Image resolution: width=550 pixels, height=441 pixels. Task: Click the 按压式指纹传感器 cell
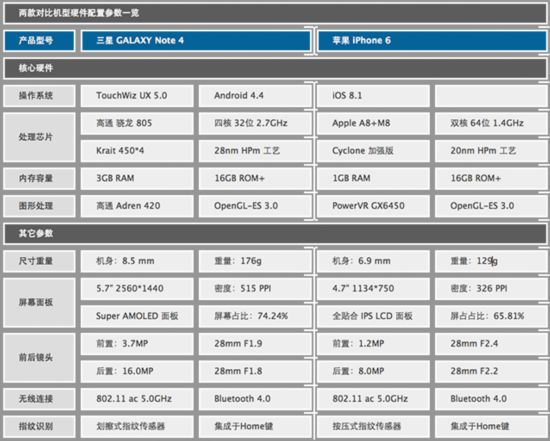373,427
